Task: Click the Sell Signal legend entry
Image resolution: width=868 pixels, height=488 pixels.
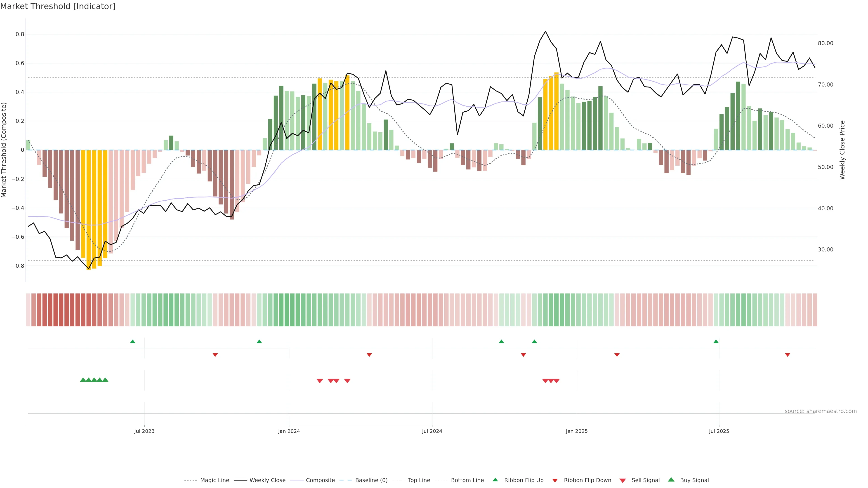Action: 645,480
